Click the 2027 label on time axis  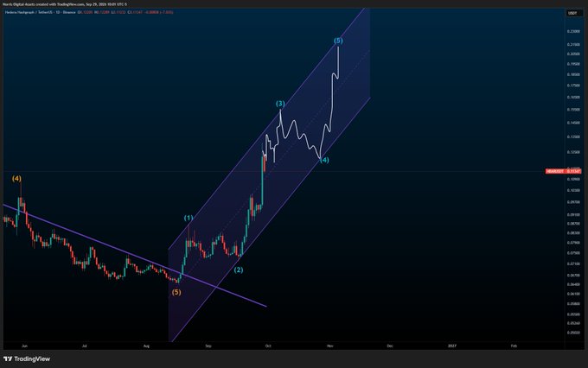click(452, 346)
